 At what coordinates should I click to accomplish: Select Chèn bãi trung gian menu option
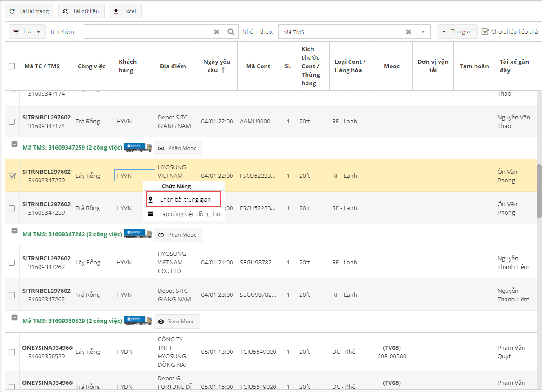(x=184, y=199)
